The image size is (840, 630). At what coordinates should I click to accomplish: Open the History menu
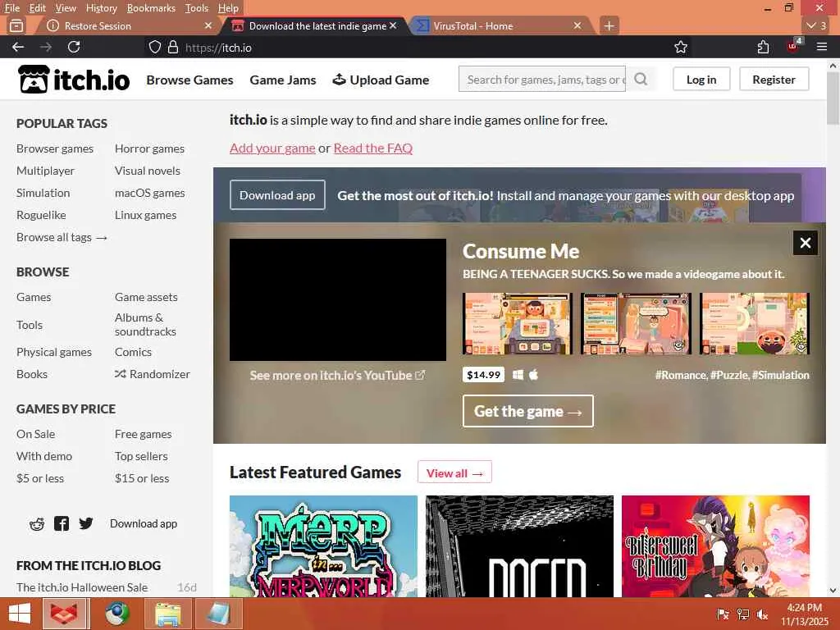click(x=101, y=8)
